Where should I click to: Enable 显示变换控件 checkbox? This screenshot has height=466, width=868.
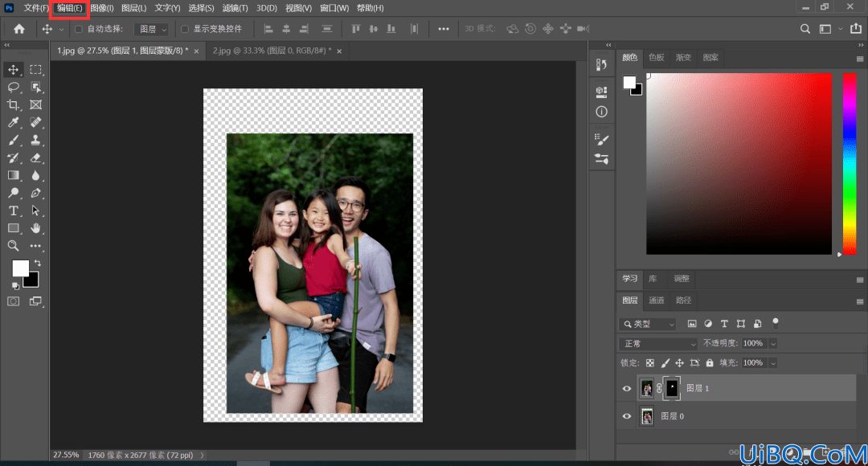coord(185,29)
